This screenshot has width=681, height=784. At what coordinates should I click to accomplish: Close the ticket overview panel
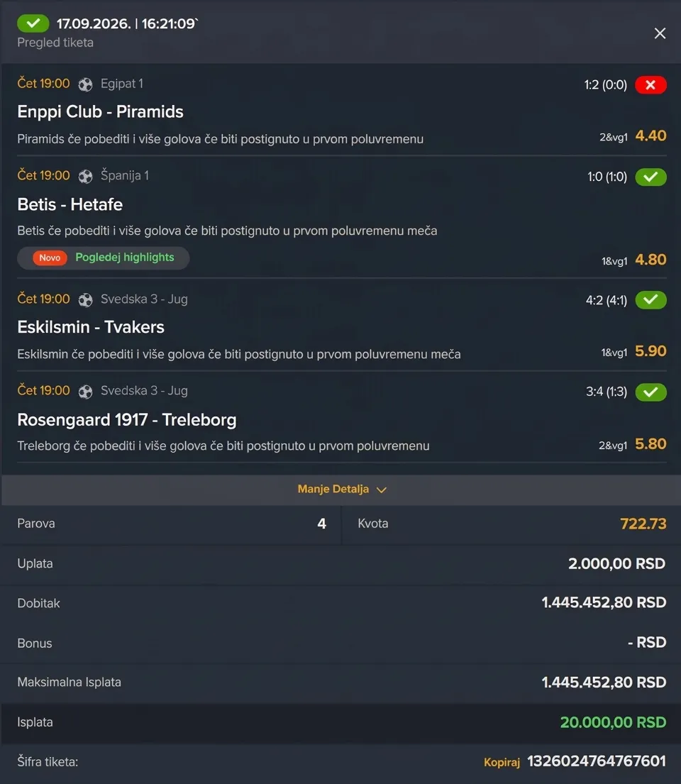[660, 33]
